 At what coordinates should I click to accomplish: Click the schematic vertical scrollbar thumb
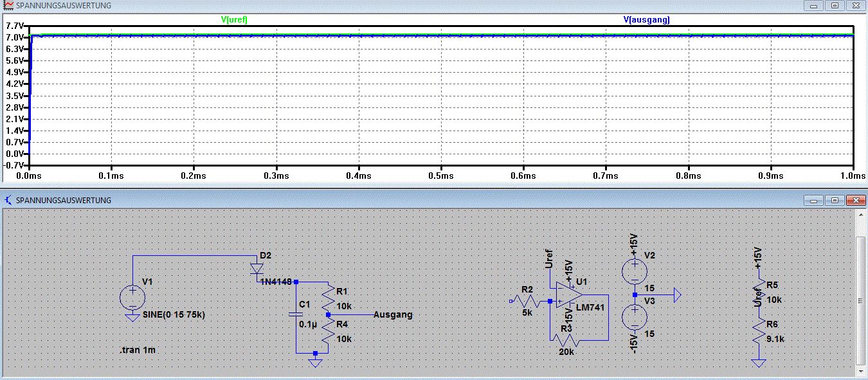862,300
